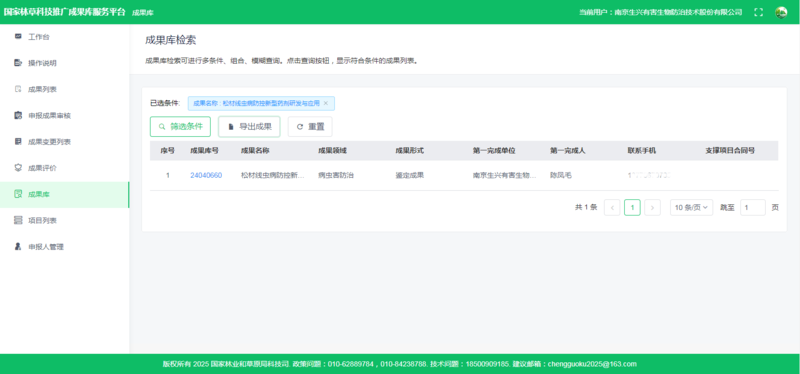
Task: Click the 成果库 sidebar icon
Action: coord(18,194)
